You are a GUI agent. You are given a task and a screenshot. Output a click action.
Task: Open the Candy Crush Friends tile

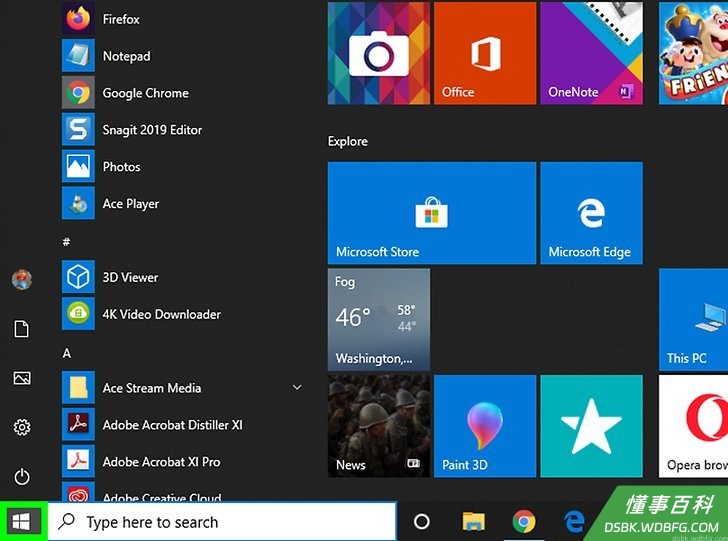[693, 53]
